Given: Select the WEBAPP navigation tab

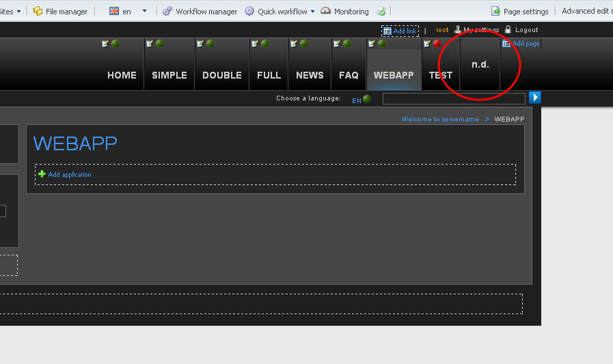Looking at the screenshot, I should [394, 75].
